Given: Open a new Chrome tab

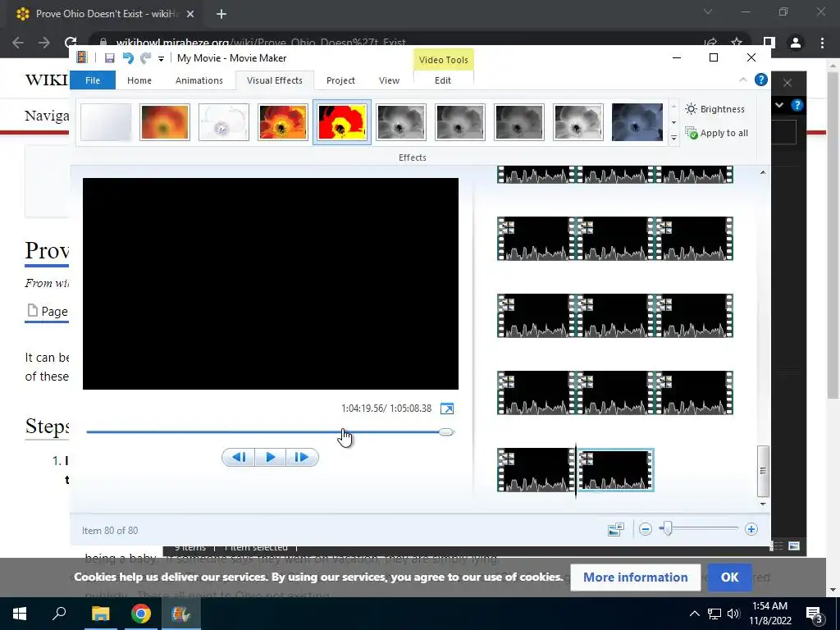Looking at the screenshot, I should click(221, 14).
